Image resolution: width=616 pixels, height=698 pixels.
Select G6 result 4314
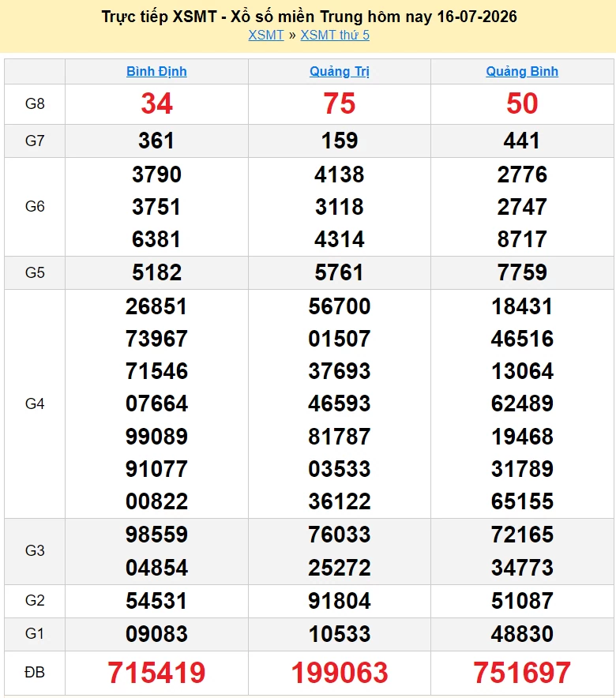[339, 239]
